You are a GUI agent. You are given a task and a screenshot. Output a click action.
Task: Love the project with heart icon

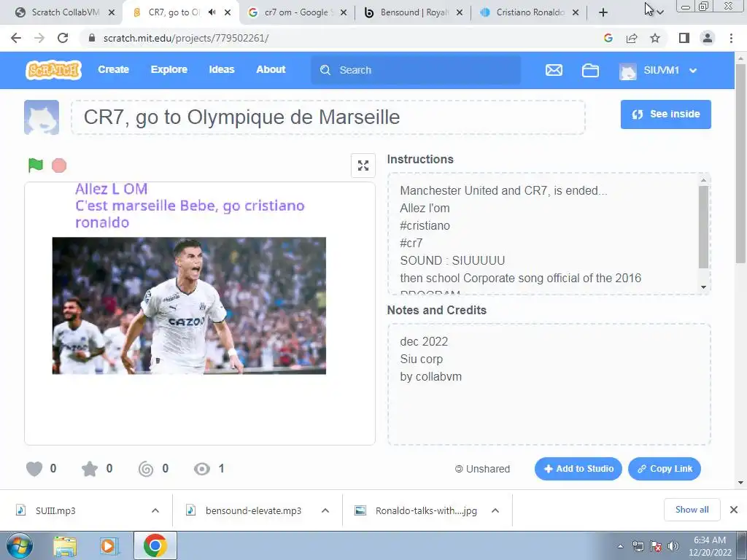point(34,469)
